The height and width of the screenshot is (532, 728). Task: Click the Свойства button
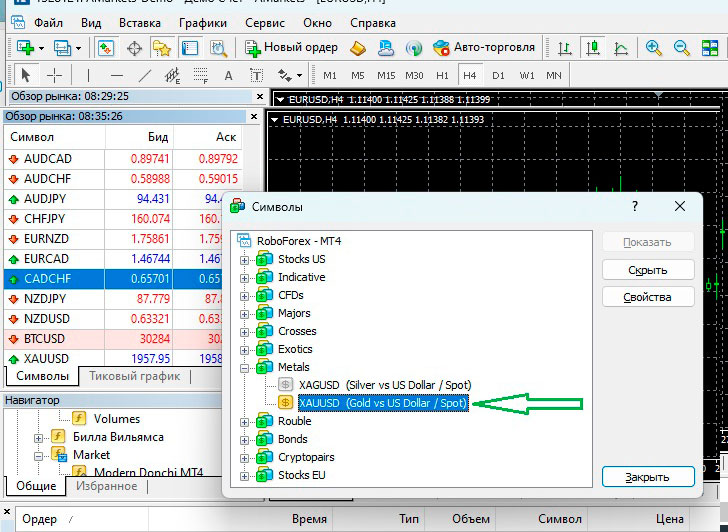647,297
